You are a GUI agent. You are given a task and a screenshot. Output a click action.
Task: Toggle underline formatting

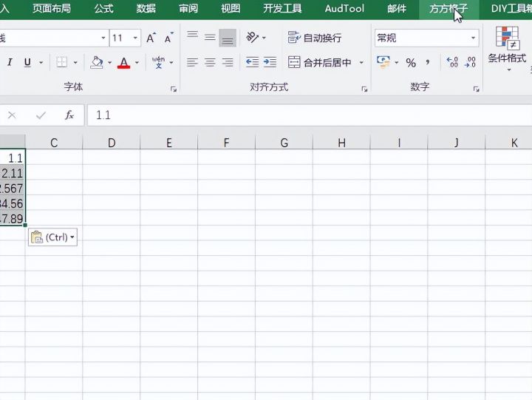click(x=27, y=63)
